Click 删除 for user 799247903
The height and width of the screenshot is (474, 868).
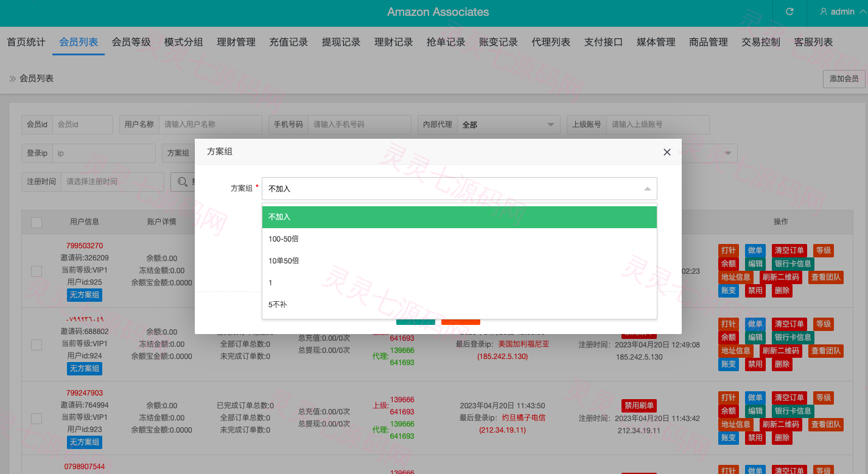(782, 438)
